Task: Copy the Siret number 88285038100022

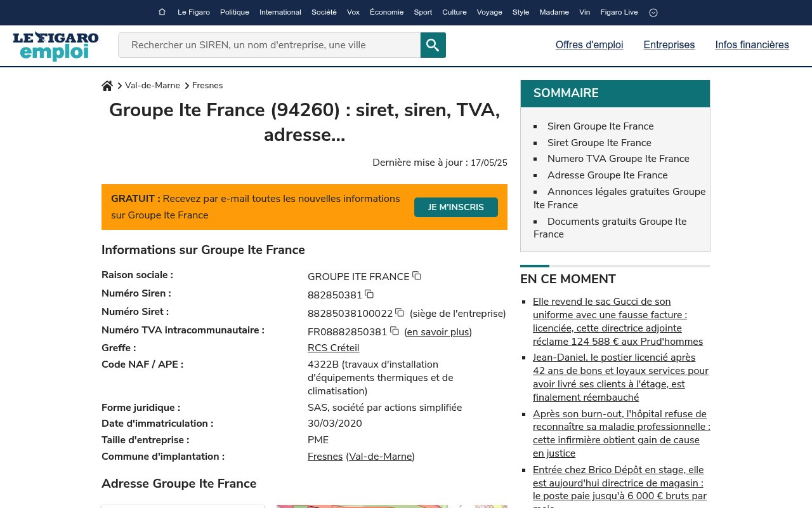Action: point(400,312)
